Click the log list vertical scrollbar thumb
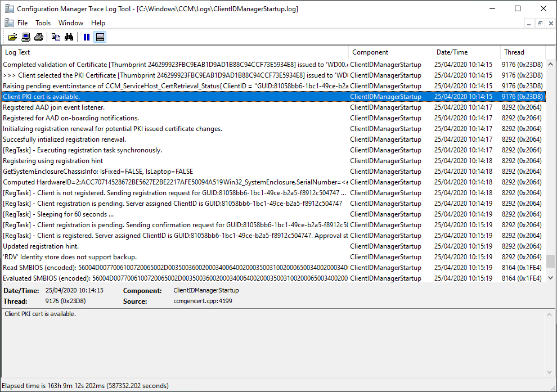The width and height of the screenshot is (557, 392). [x=550, y=262]
